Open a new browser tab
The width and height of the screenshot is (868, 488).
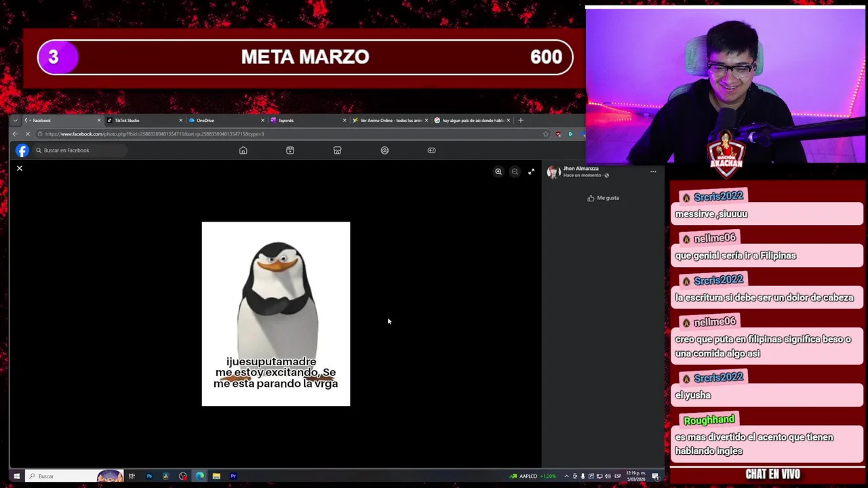coord(521,121)
